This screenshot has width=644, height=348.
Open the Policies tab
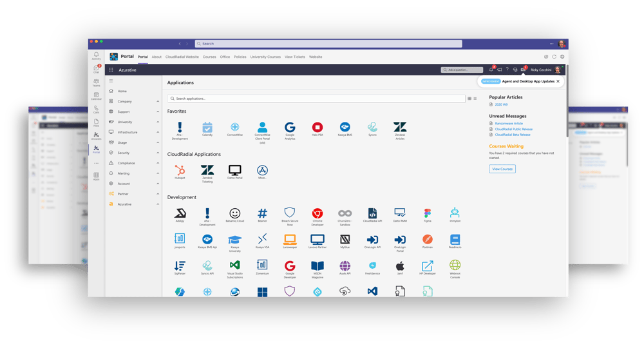(240, 57)
